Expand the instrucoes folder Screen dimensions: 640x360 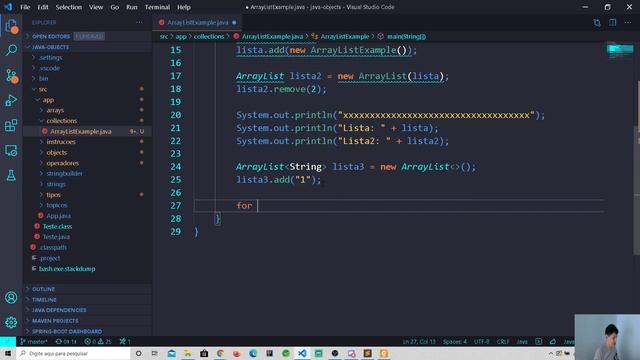coord(88,142)
